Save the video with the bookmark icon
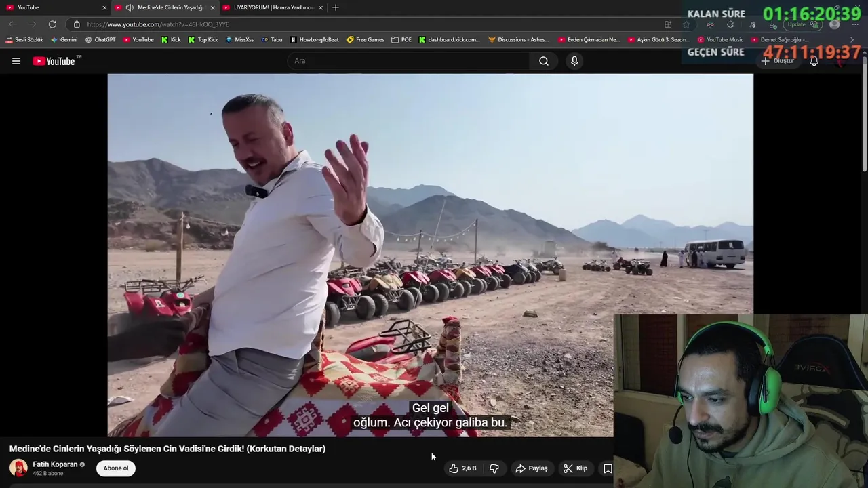 pos(608,468)
